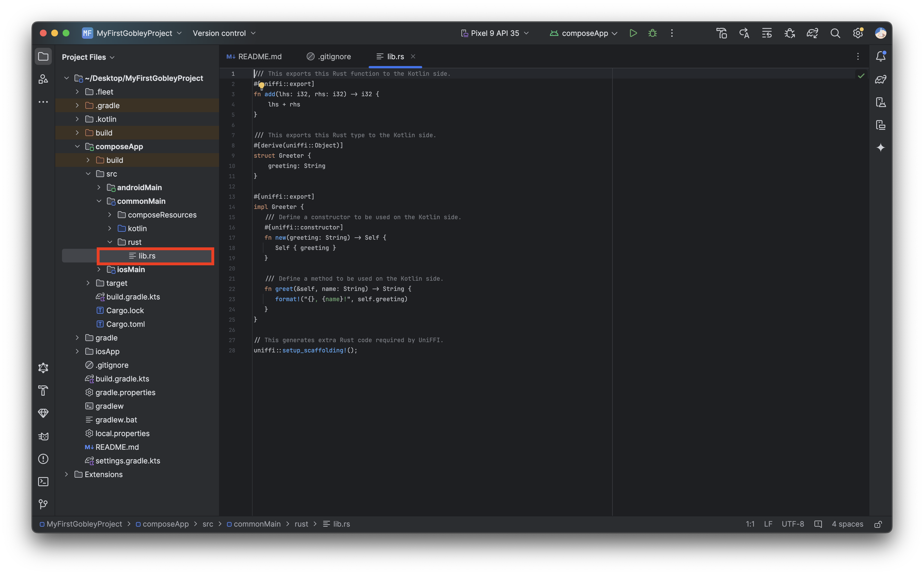Click the Debug bug icon
Screen dimensions: 924x575
click(652, 33)
